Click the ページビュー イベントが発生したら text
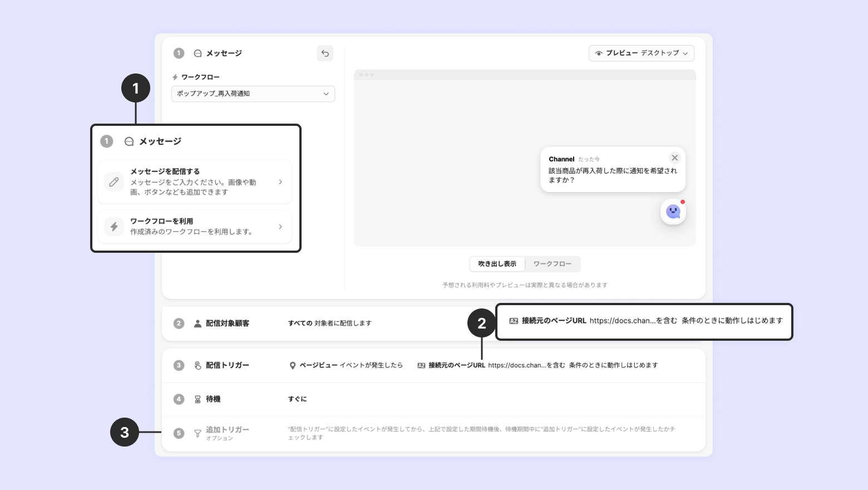 [351, 365]
